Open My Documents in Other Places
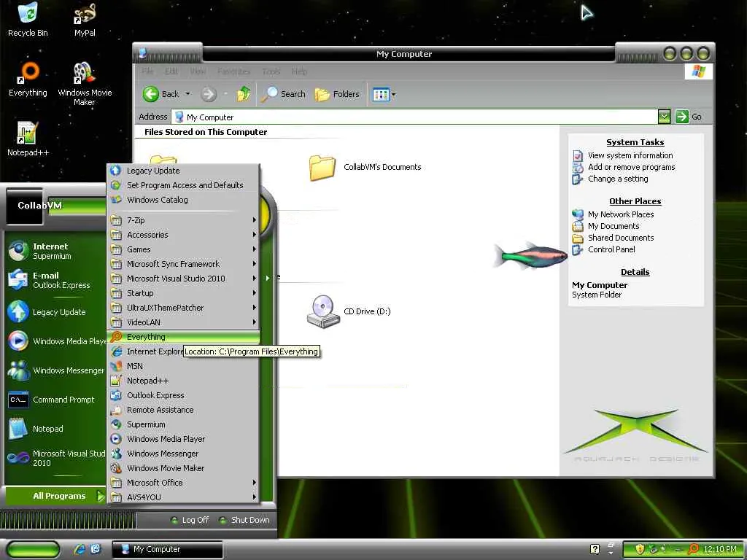The height and width of the screenshot is (560, 747). tap(613, 226)
